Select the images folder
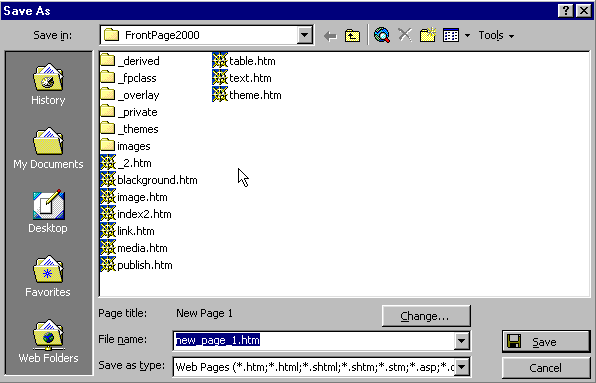Screen dimensions: 596x383 125,146
